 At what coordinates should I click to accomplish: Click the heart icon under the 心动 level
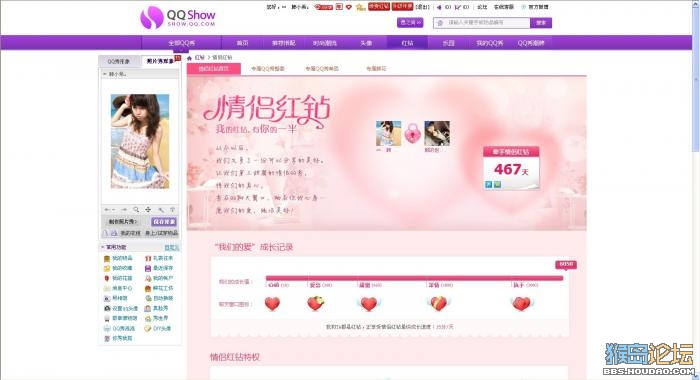tap(272, 304)
